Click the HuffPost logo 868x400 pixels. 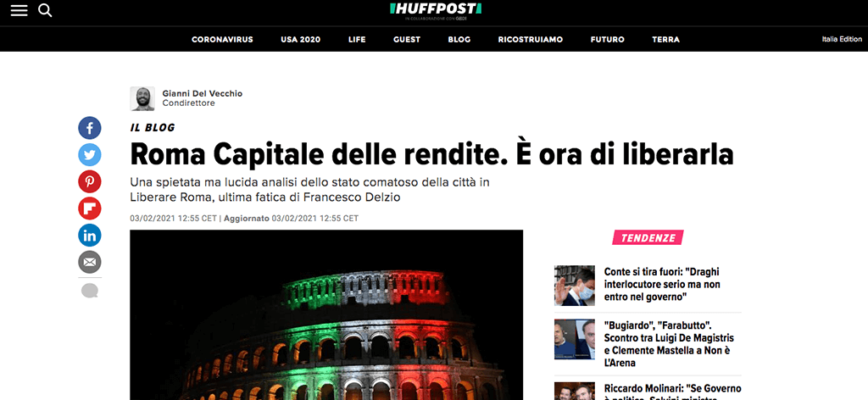tap(436, 8)
